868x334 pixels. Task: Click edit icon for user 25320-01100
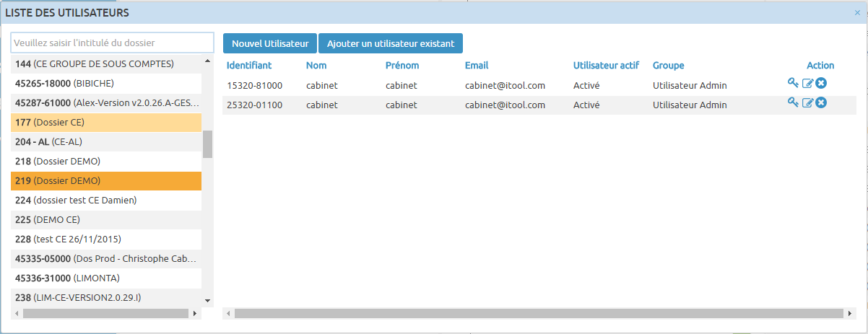pos(808,103)
